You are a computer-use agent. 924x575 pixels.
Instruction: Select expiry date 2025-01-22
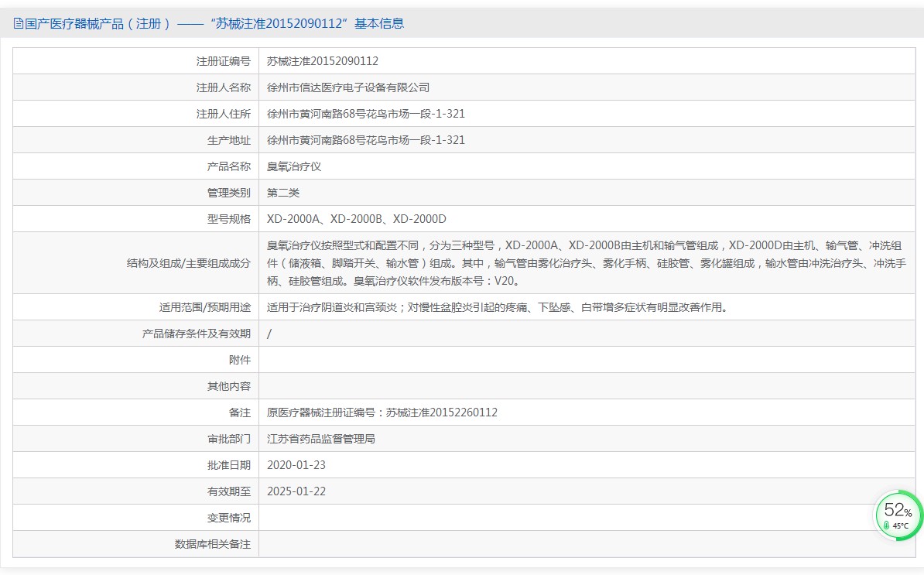click(x=296, y=491)
